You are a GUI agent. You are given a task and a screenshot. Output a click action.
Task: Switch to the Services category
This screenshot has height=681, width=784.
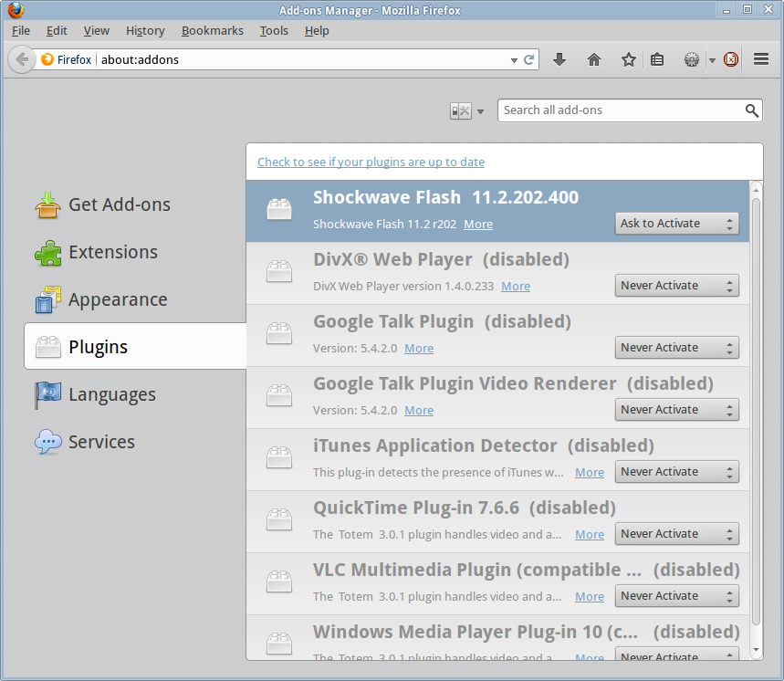135,442
